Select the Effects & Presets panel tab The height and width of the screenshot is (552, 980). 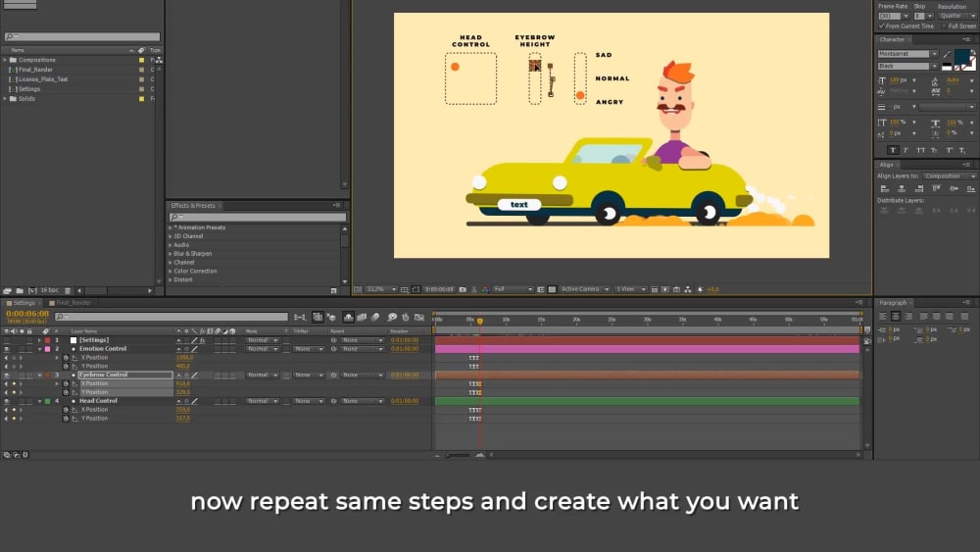[x=193, y=206]
